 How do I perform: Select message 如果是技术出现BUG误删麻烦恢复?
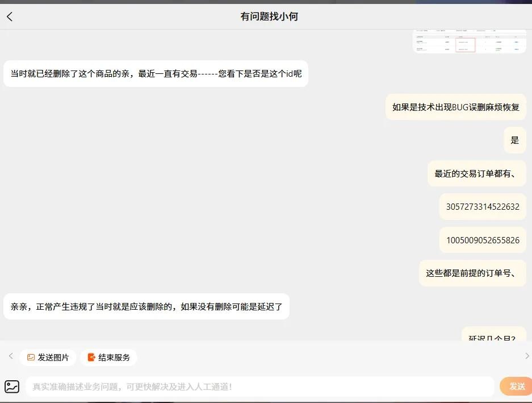pos(456,107)
